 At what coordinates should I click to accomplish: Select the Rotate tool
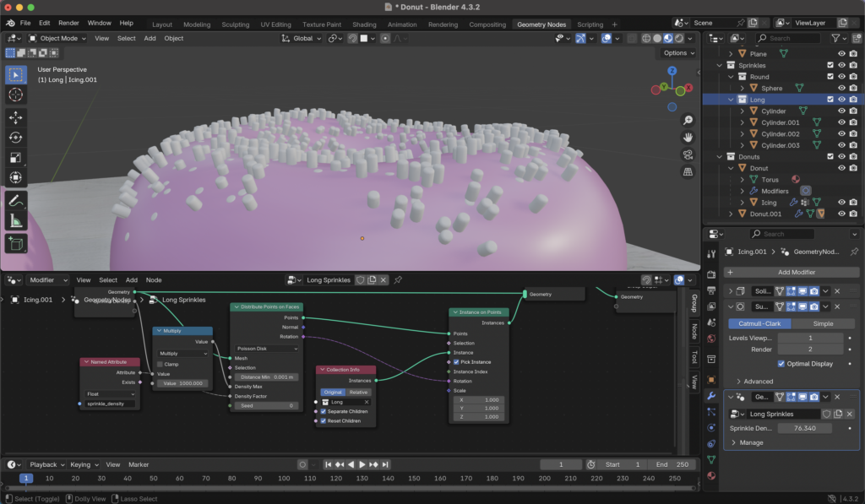16,138
